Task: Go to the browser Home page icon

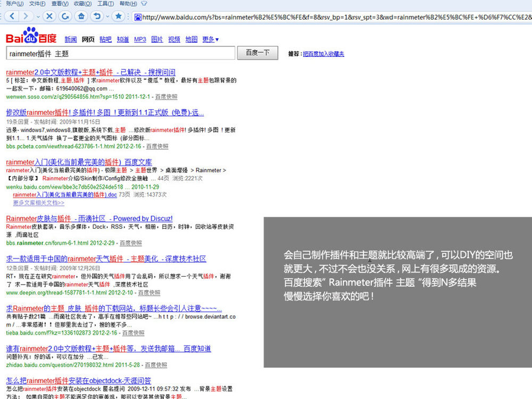Action: tap(81, 16)
